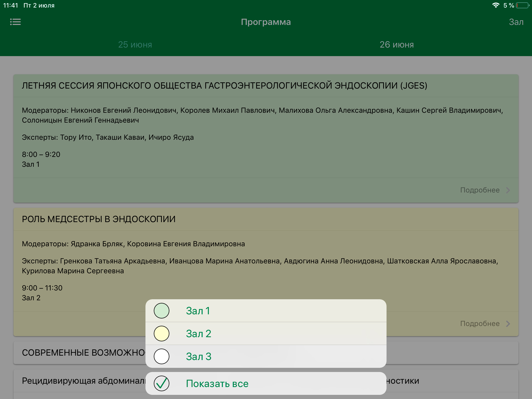Expand details chevron on JGES session card
The width and height of the screenshot is (532, 399).
(x=508, y=190)
